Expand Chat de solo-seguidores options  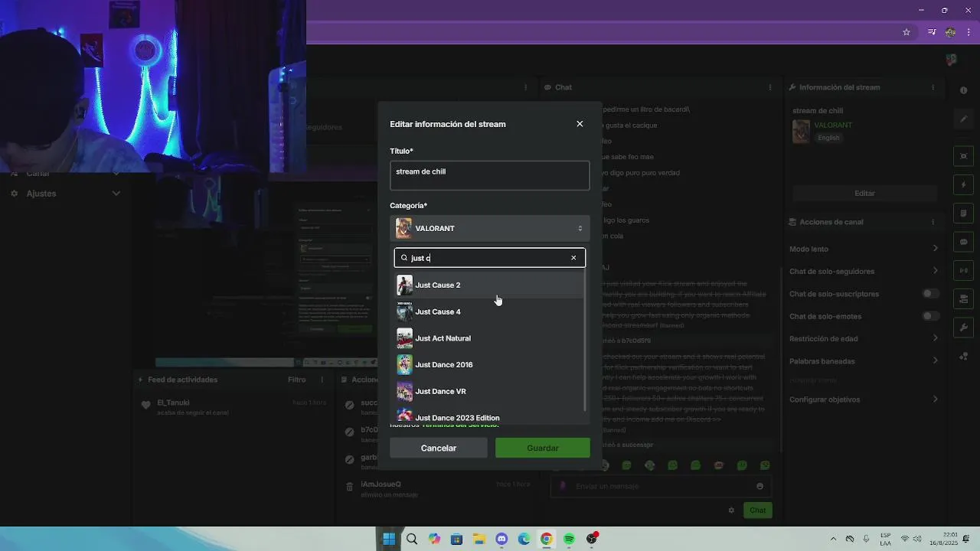(x=864, y=271)
